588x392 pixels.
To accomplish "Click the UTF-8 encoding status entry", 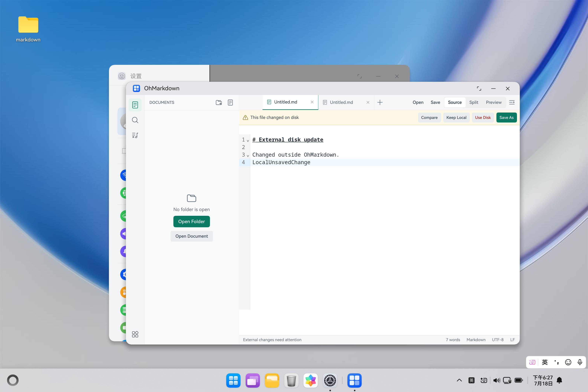I will pos(498,340).
